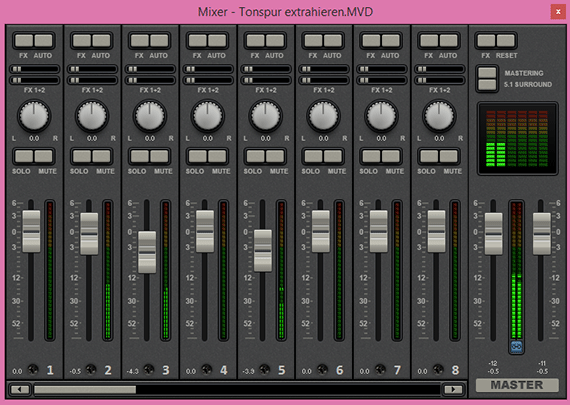The width and height of the screenshot is (570, 405).
Task: Click the right scroll arrow of mixer scrollbar
Action: coord(453,389)
